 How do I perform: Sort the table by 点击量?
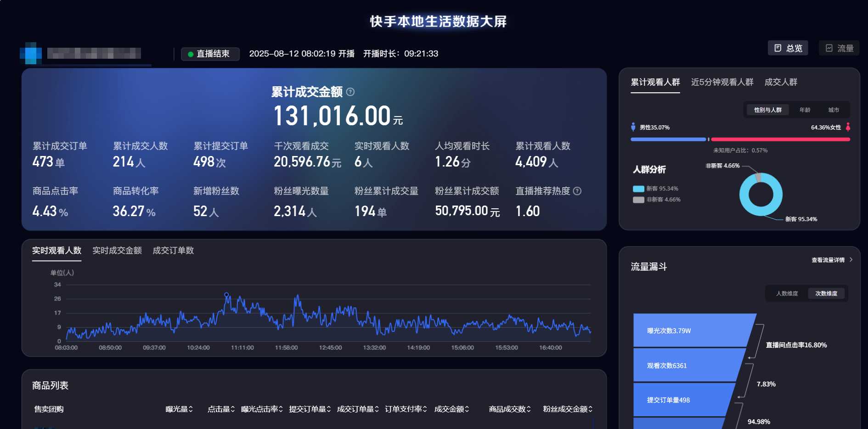(221, 409)
